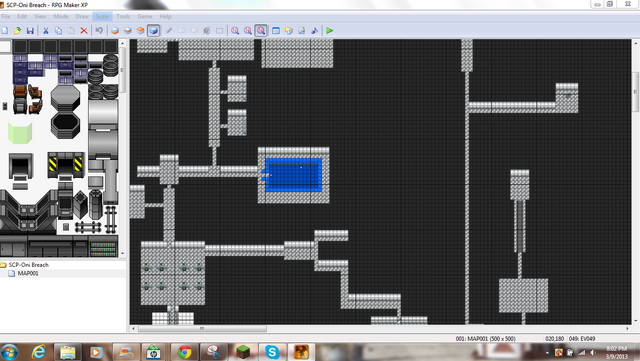The image size is (640, 361).
Task: Click the Playtest green arrow button
Action: click(x=330, y=31)
